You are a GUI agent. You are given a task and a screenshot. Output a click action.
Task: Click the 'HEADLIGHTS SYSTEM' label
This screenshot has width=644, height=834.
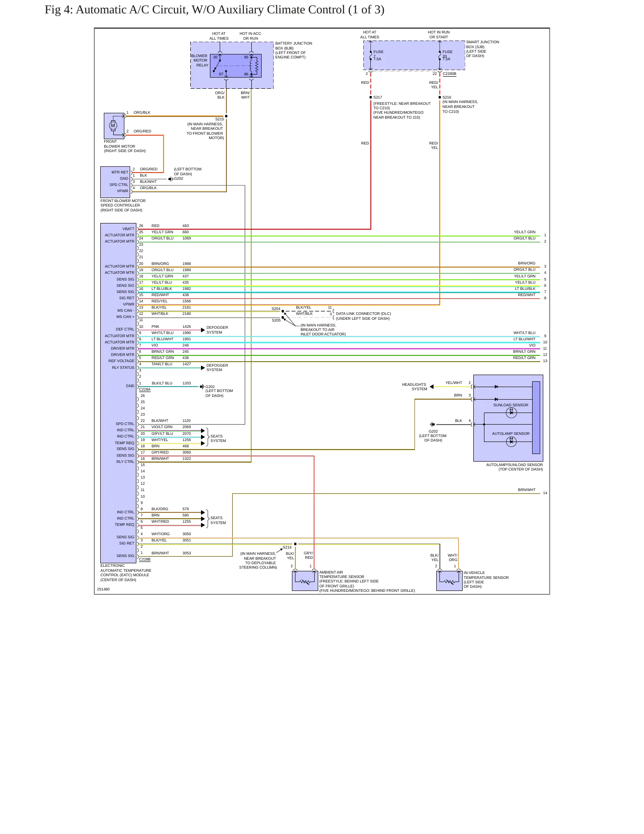tap(414, 387)
